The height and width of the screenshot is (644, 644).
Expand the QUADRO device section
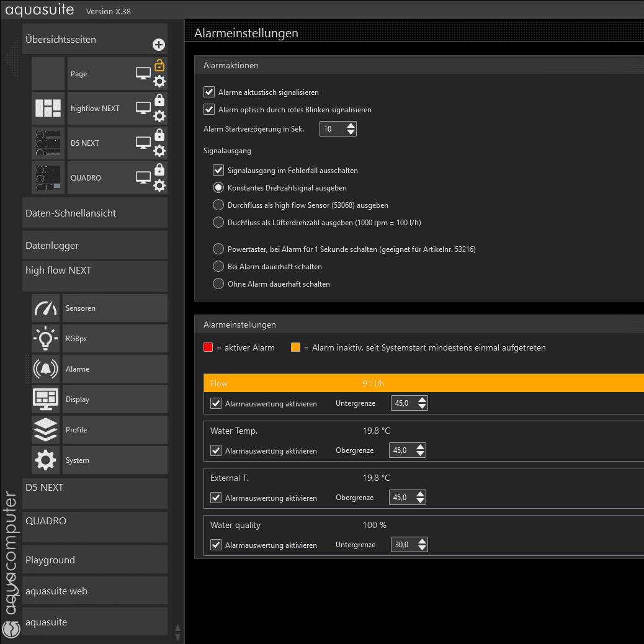(95, 527)
